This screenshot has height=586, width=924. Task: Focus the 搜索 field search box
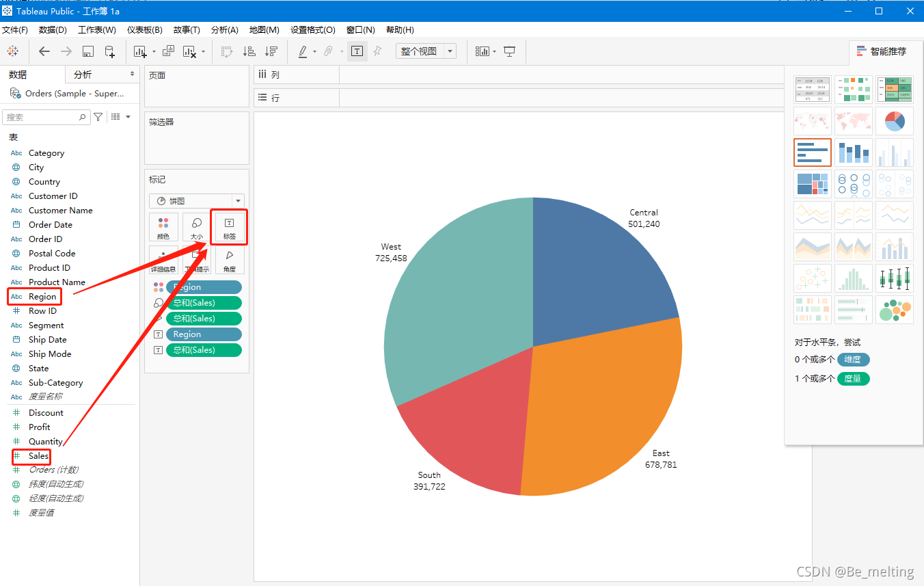point(46,117)
